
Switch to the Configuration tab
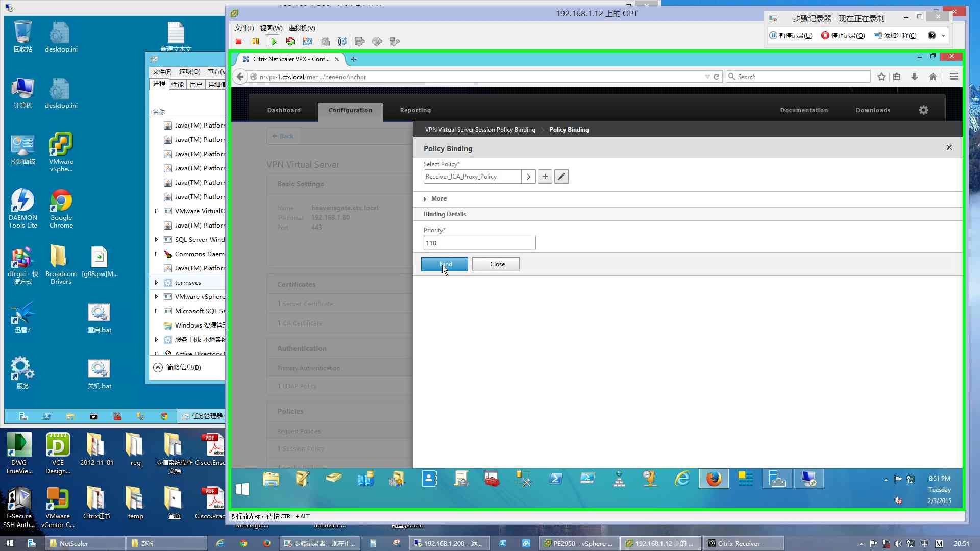click(350, 110)
